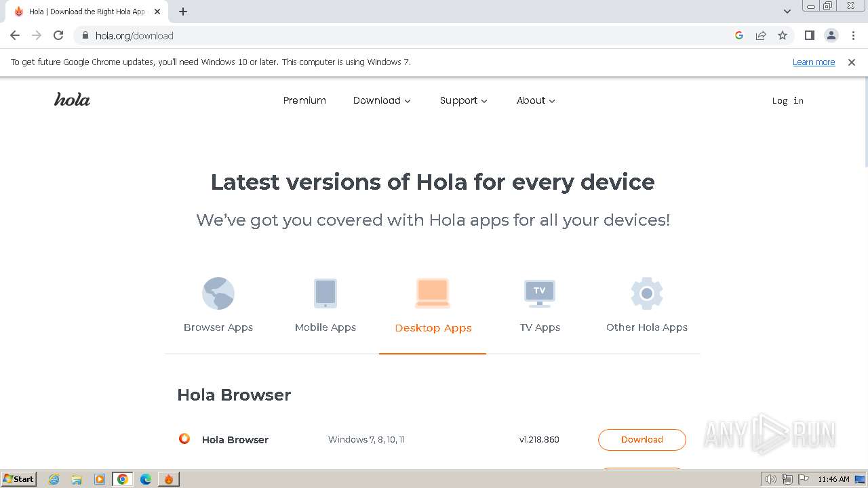Switch to Other Hola Apps tab label

tap(647, 327)
